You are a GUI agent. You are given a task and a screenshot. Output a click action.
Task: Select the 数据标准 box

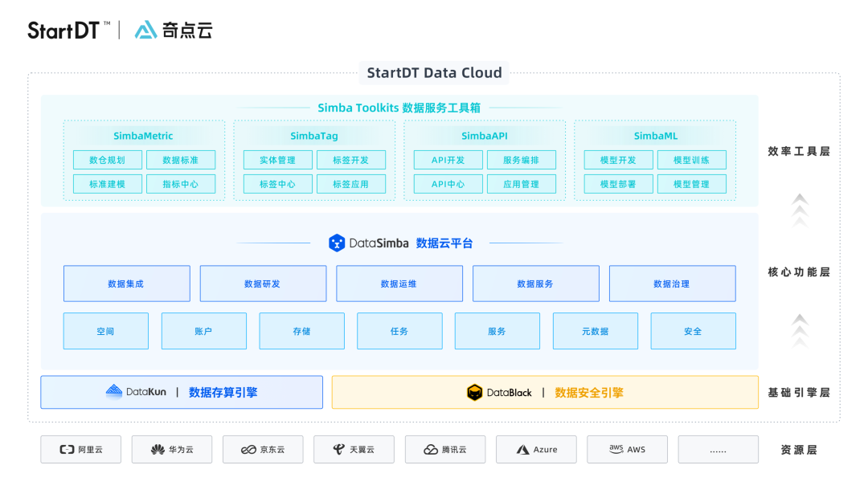pyautogui.click(x=181, y=160)
